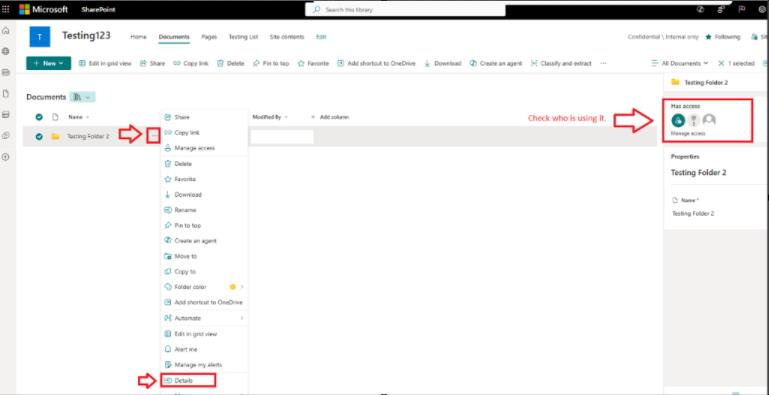The height and width of the screenshot is (395, 769).
Task: Click the Edit navigation link
Action: pyautogui.click(x=321, y=37)
